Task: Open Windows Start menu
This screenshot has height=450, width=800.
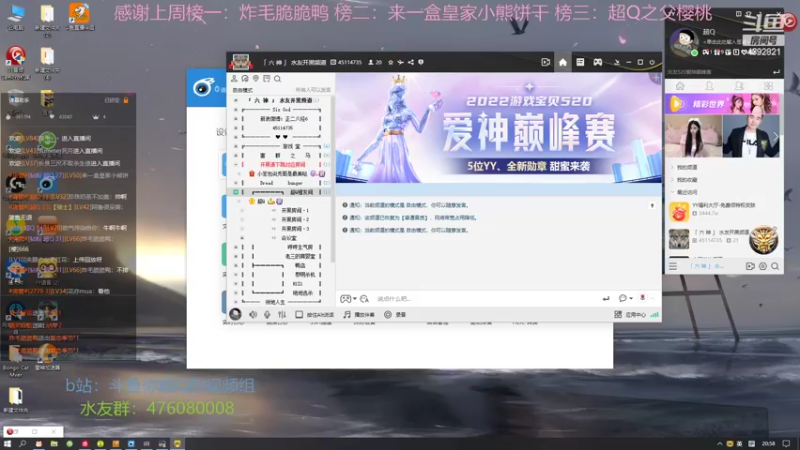Action: [x=7, y=444]
